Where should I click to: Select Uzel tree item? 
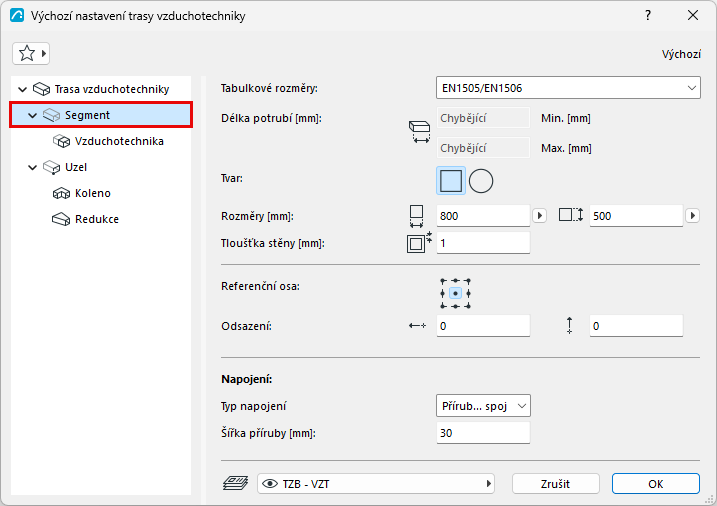point(76,167)
